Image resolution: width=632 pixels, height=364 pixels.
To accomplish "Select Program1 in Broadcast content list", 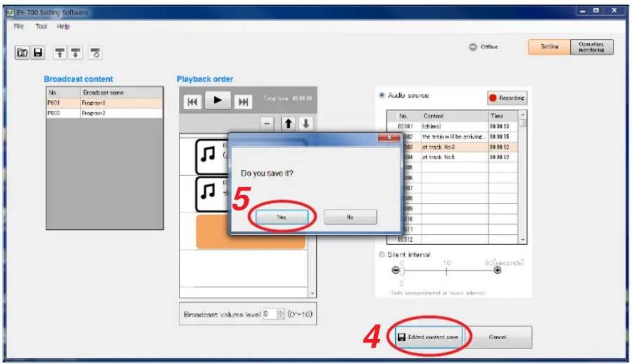I will tap(105, 103).
